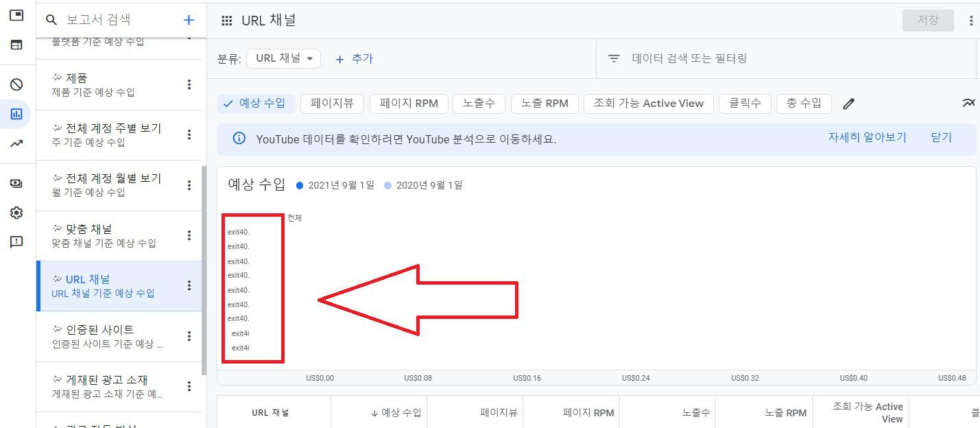Screen dimensions: 980x428
Task: Dismiss the YouTube notice with 닫기
Action: (942, 137)
